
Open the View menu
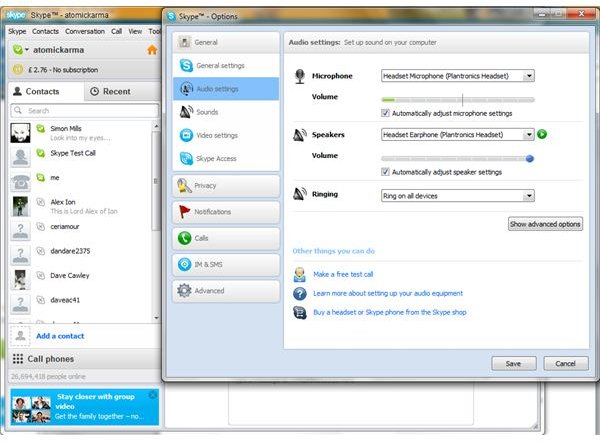[135, 31]
